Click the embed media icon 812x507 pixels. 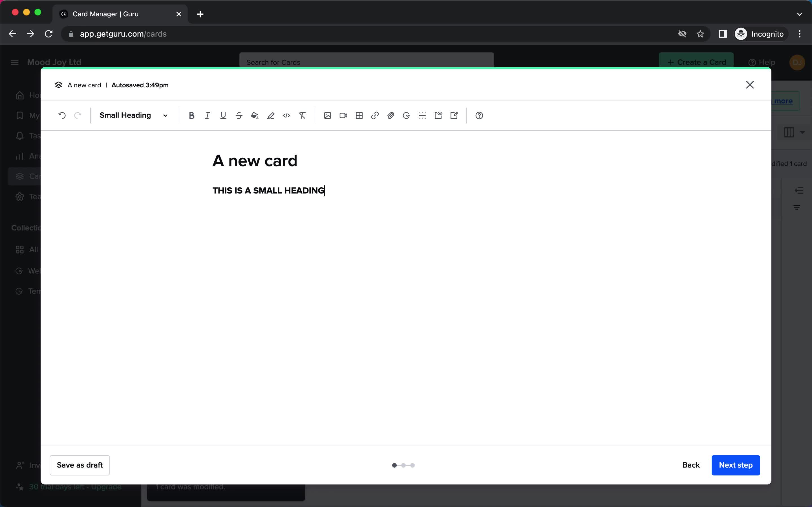click(343, 115)
